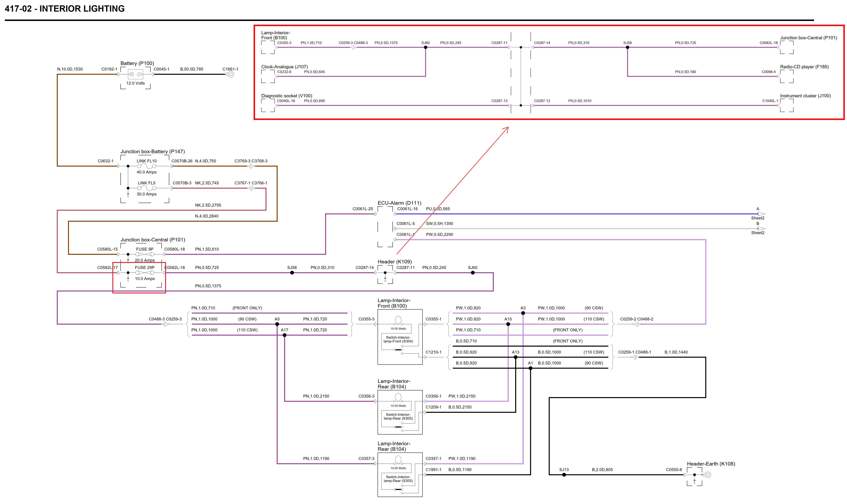Click the bulb in rear lamp fed by C0356-3
The width and height of the screenshot is (847, 504).
(398, 397)
